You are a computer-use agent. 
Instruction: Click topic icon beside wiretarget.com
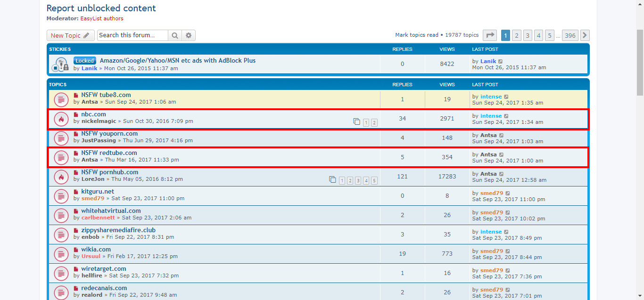click(61, 273)
